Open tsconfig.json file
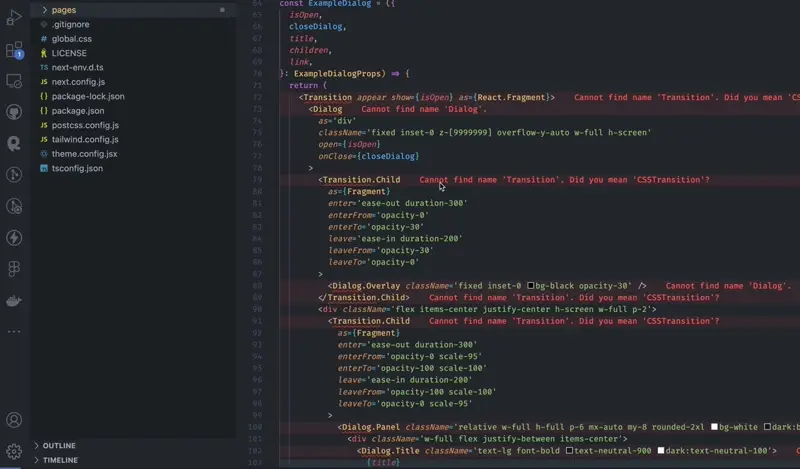 [x=77, y=168]
